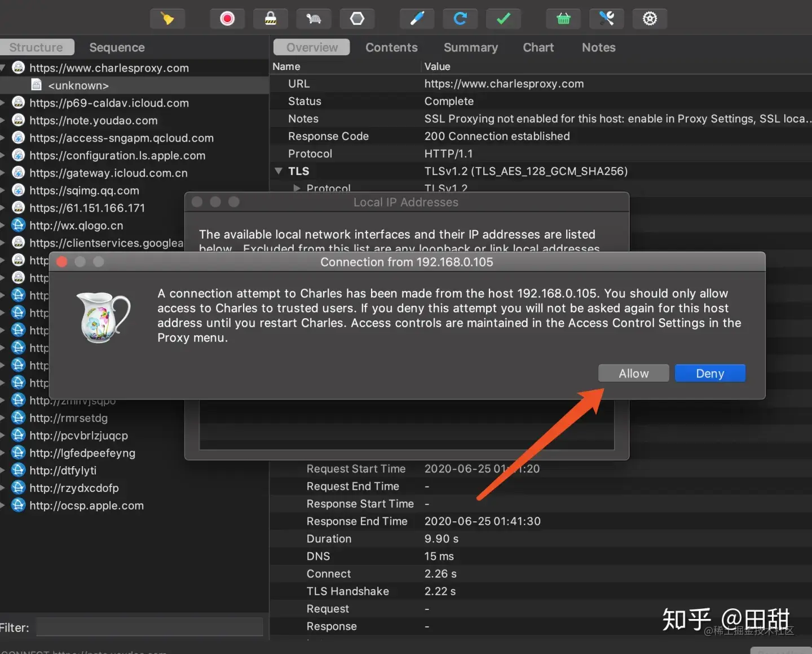Expand the https://note.youdao.com host node
The image size is (812, 654).
[x=3, y=121]
